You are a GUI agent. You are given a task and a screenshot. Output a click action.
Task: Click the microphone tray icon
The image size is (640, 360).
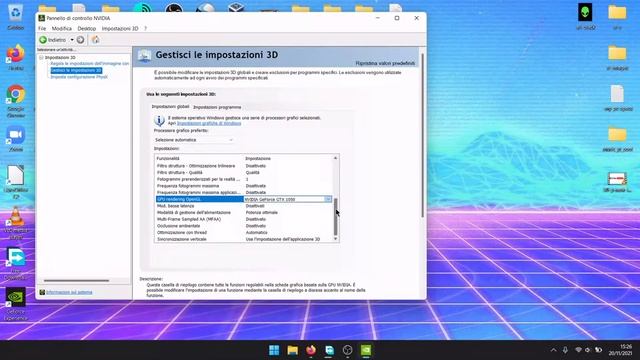coord(565,350)
